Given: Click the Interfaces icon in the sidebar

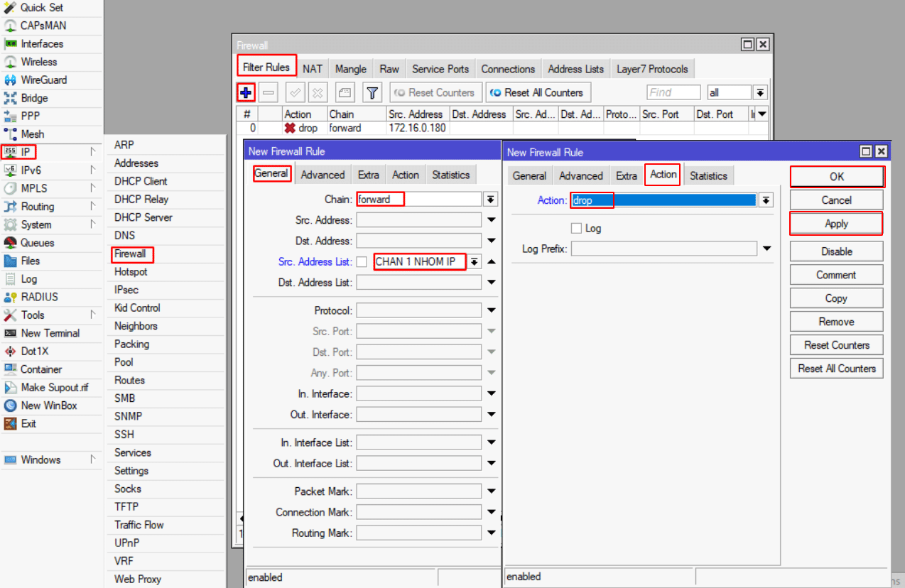Looking at the screenshot, I should click(10, 43).
